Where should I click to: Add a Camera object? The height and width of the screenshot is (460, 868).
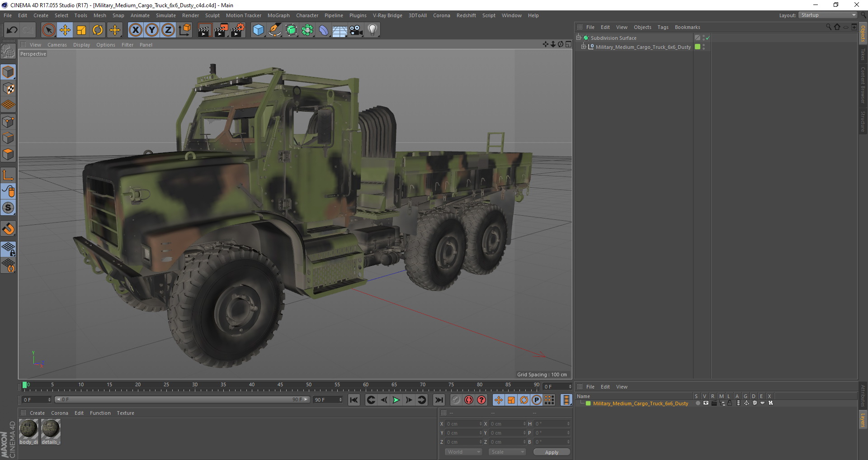point(356,30)
